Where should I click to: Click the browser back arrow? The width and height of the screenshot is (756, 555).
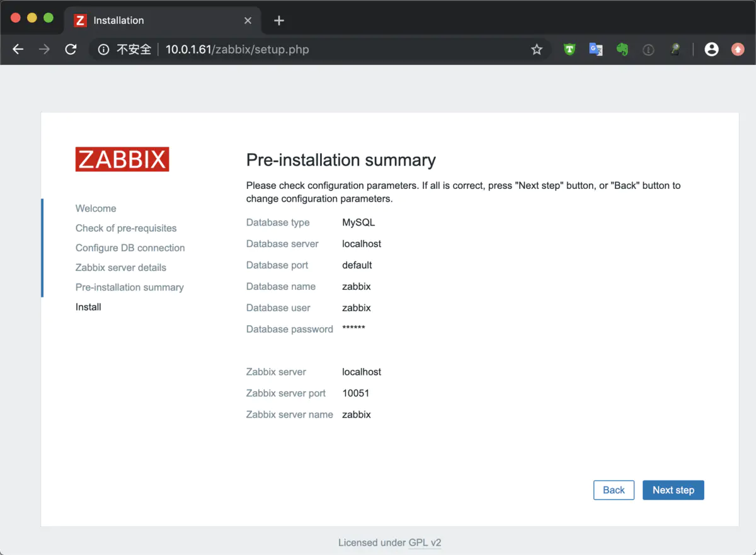click(18, 49)
